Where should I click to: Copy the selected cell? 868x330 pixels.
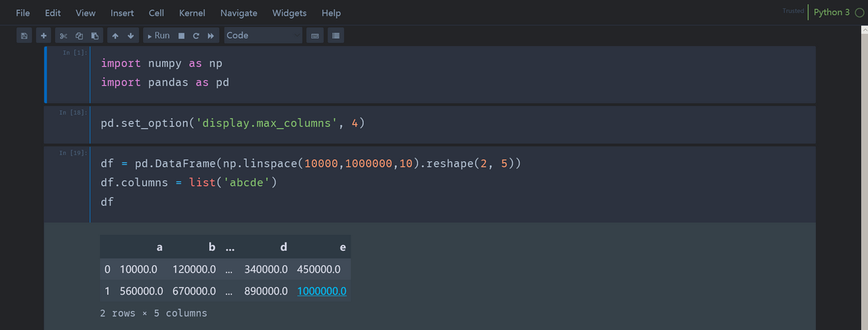click(x=79, y=36)
